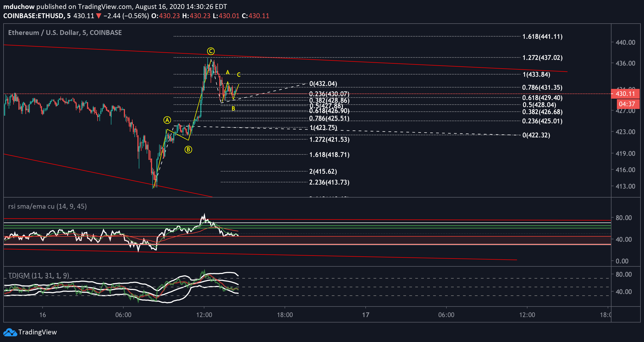Click the TradingView text link at bottom
The width and height of the screenshot is (644, 342).
coord(37,332)
